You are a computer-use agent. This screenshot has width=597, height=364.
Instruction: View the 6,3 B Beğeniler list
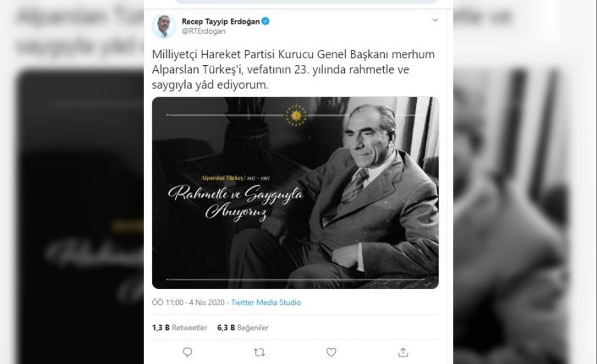coord(243,328)
